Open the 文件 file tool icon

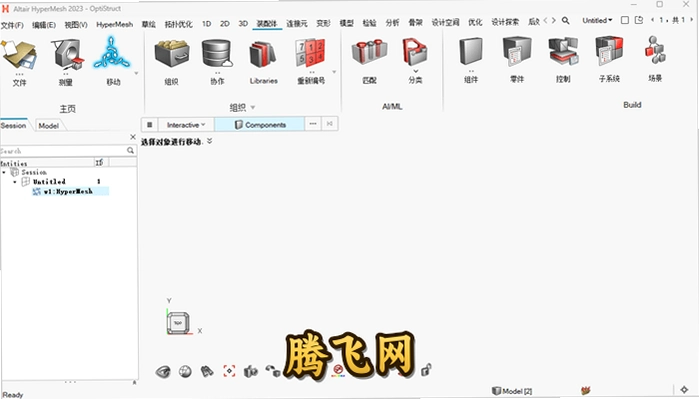click(19, 54)
